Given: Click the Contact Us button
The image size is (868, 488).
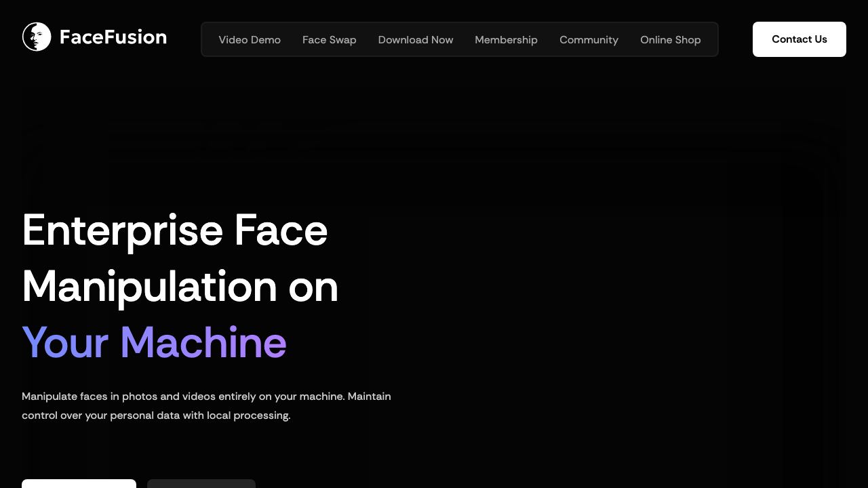Looking at the screenshot, I should (x=800, y=39).
